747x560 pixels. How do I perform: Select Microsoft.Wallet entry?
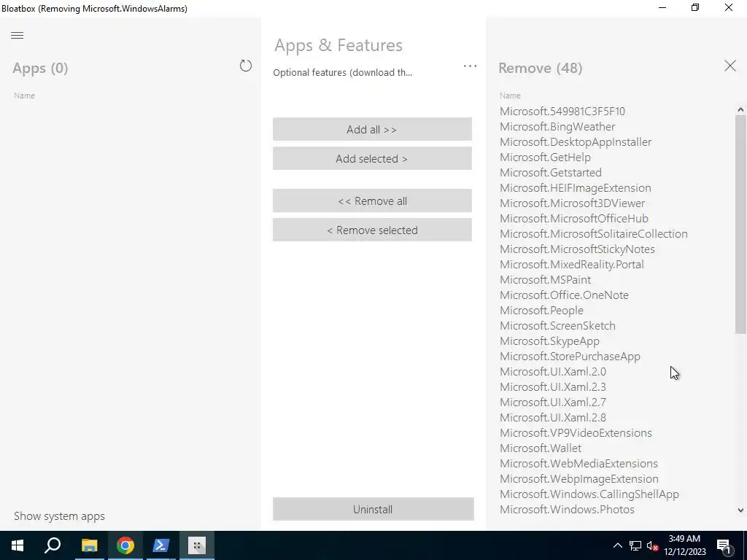point(541,448)
